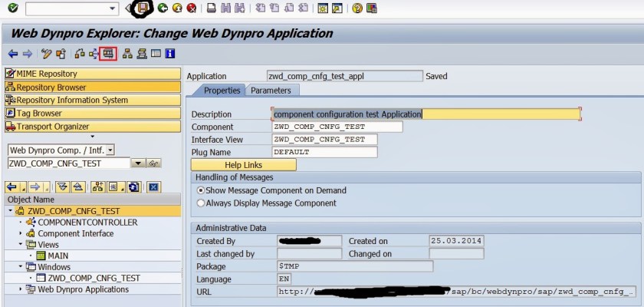644x307 pixels.
Task: Expand the Component Interface node
Action: point(21,233)
